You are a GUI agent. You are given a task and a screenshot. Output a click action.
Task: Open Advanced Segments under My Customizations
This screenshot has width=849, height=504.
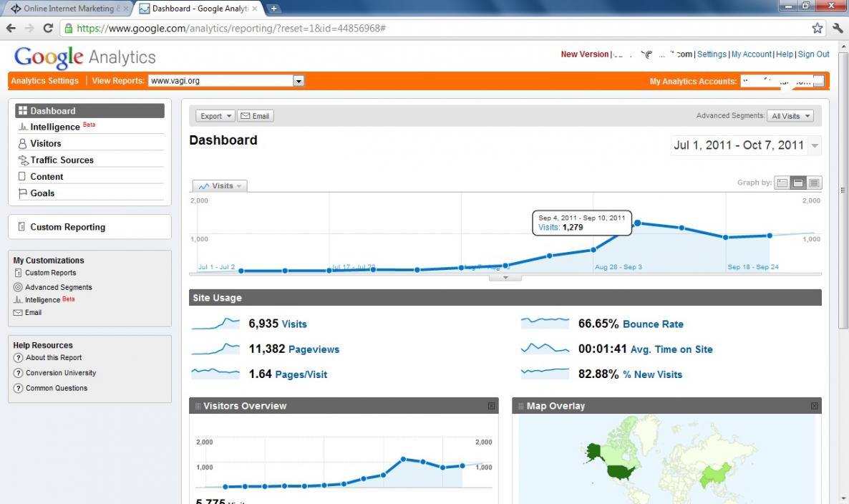click(59, 287)
